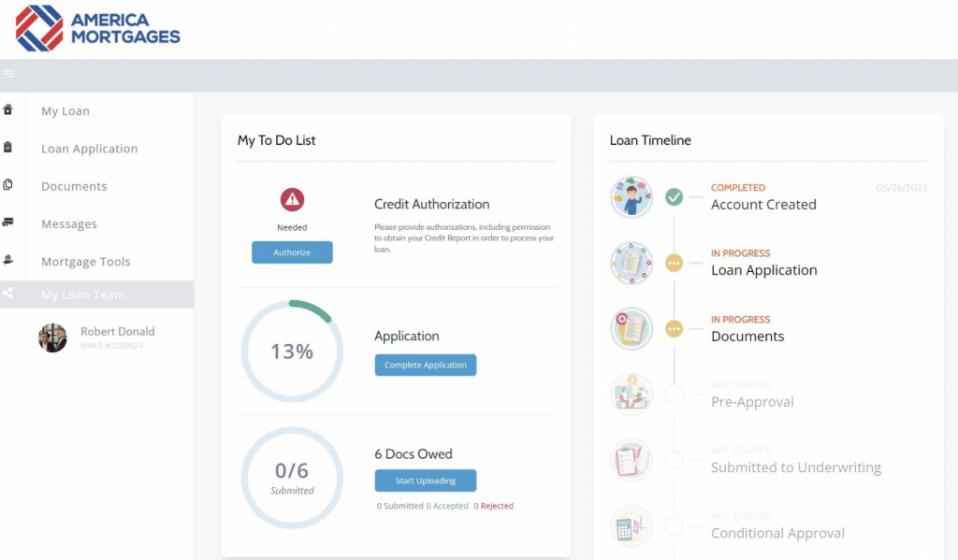Click the Complete Application button
The width and height of the screenshot is (958, 560).
pos(426,365)
